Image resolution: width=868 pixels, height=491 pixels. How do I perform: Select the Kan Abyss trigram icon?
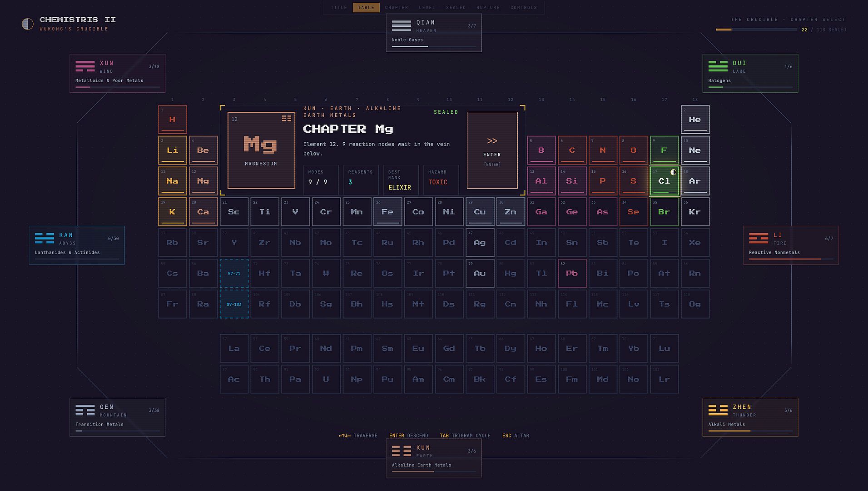(45, 238)
